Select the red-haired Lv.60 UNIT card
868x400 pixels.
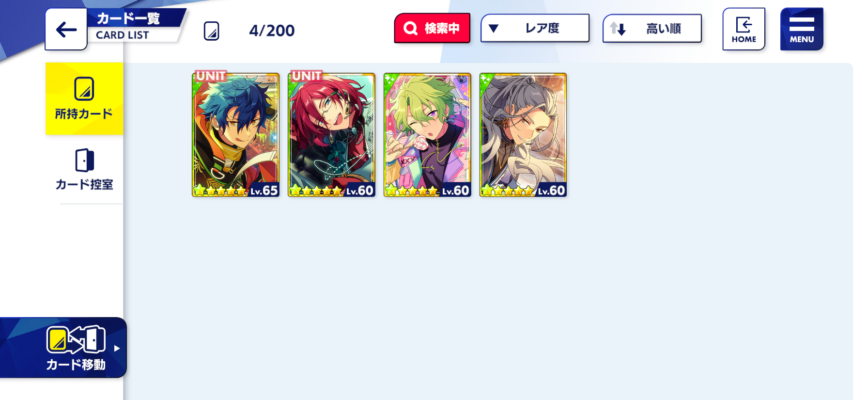331,134
